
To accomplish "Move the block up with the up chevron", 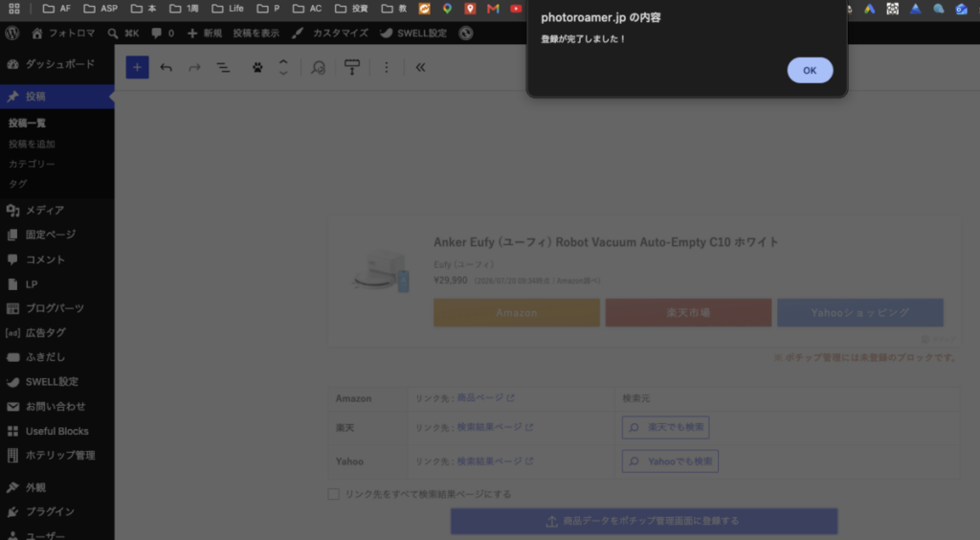I will (x=283, y=62).
